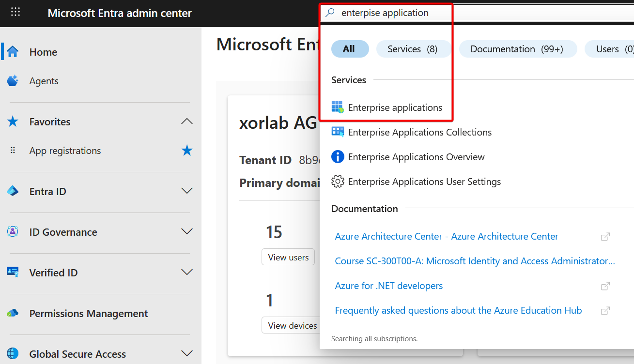Click the Favorites star icon
Image resolution: width=634 pixels, height=364 pixels.
(13, 121)
